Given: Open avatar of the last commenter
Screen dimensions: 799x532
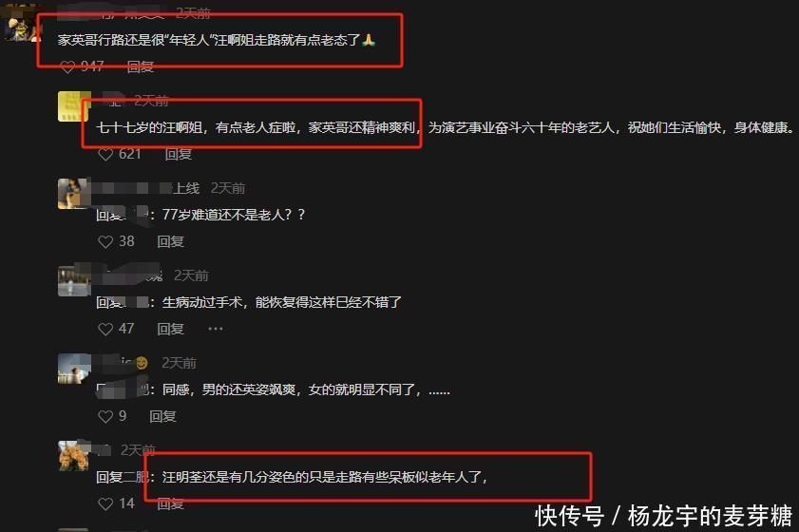Looking at the screenshot, I should 74,456.
